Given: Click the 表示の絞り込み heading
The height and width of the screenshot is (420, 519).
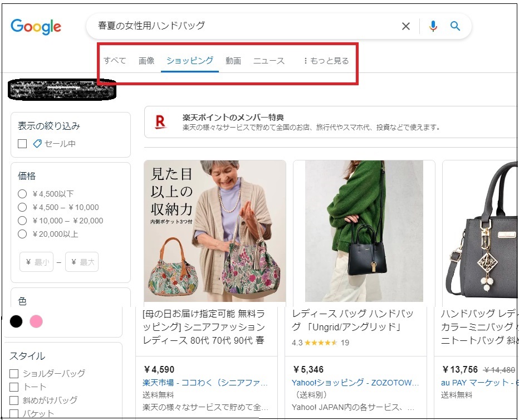Looking at the screenshot, I should click(x=48, y=126).
